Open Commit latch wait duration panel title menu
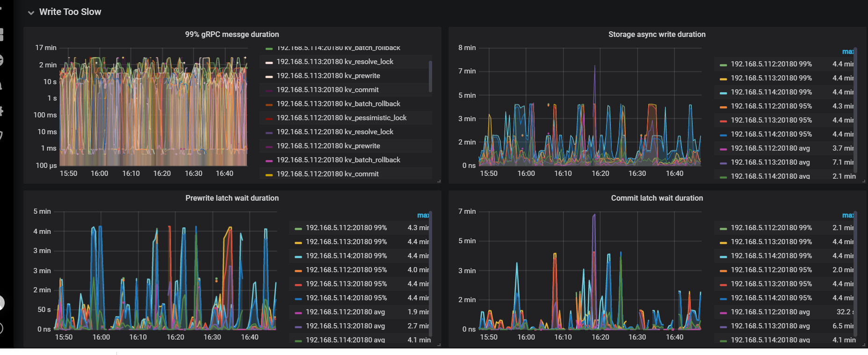The width and height of the screenshot is (868, 355). pyautogui.click(x=657, y=198)
